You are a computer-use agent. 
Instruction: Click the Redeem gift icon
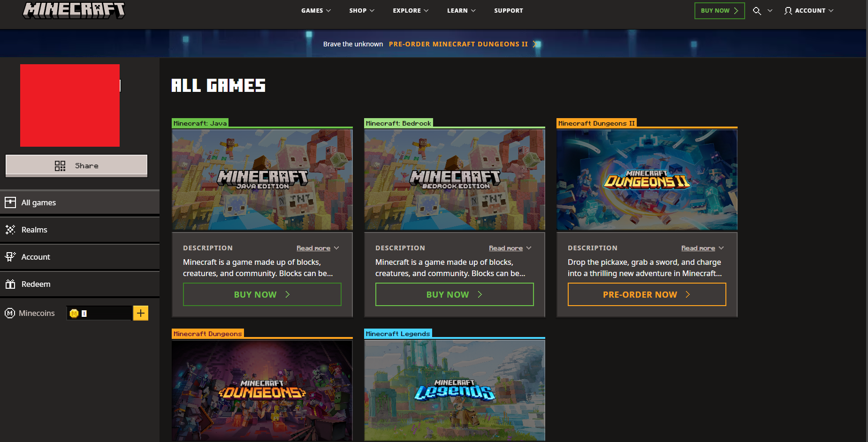click(10, 284)
